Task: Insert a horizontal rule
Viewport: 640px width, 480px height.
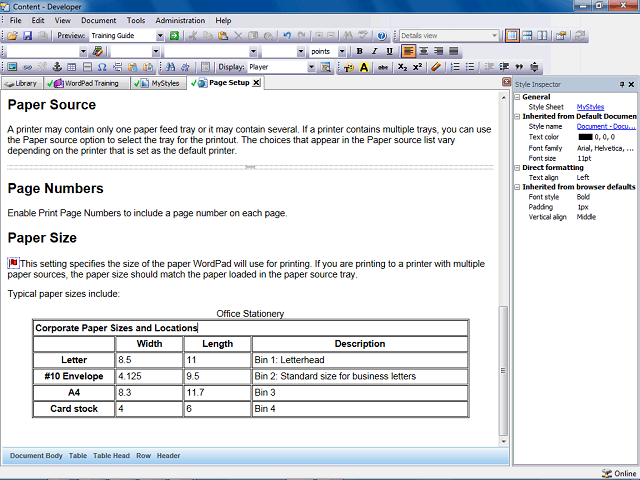Action: point(87,67)
